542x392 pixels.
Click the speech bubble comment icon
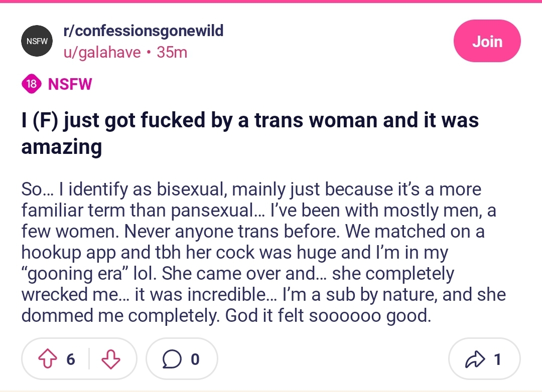172,359
